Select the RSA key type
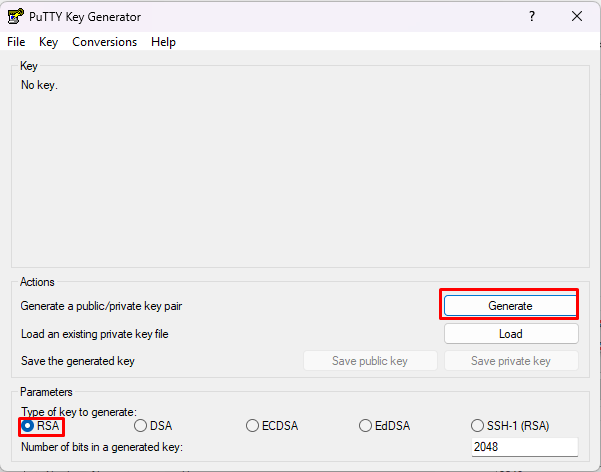 click(28, 426)
